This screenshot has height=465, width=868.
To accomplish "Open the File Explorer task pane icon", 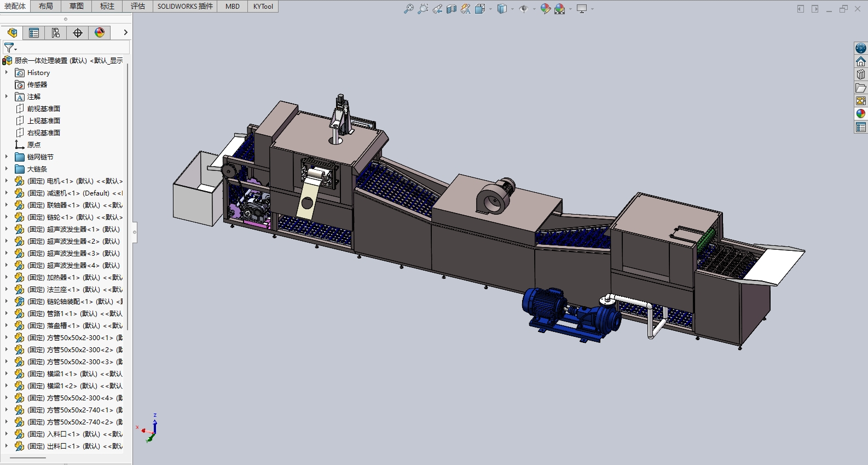I will 861,88.
